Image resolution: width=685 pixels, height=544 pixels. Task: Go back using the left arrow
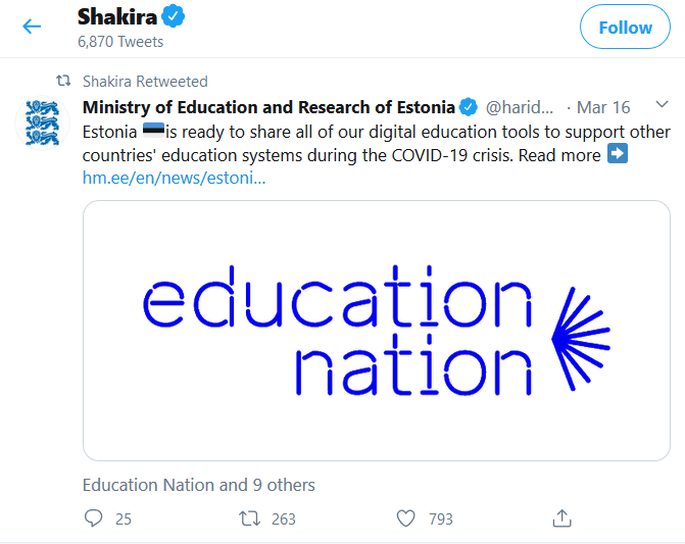(x=31, y=27)
